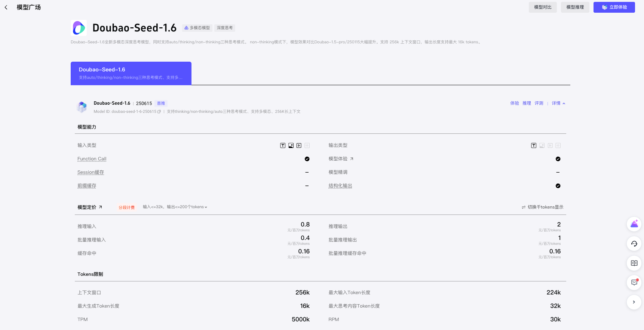Viewport: 644px width, 330px height.
Task: Click the text input type icon
Action: tap(283, 145)
